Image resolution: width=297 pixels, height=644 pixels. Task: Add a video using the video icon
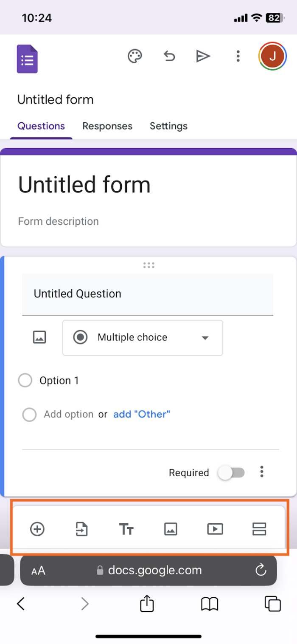tap(215, 529)
